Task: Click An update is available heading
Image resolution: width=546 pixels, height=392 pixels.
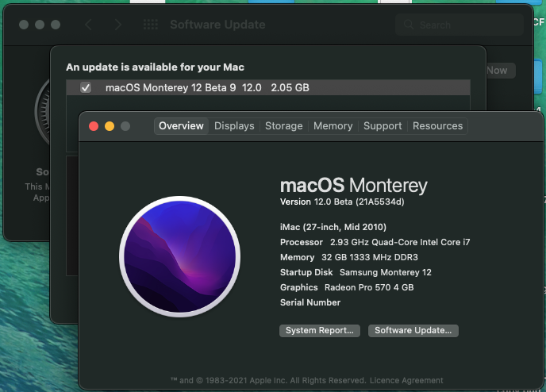Action: 155,67
